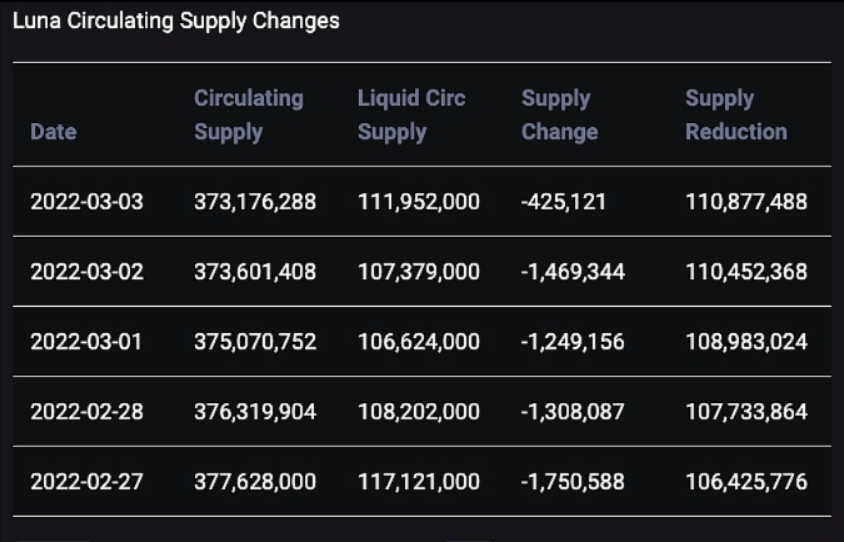Click the Luna Circulating Supply Changes title
The width and height of the screenshot is (844, 542).
coord(176,21)
